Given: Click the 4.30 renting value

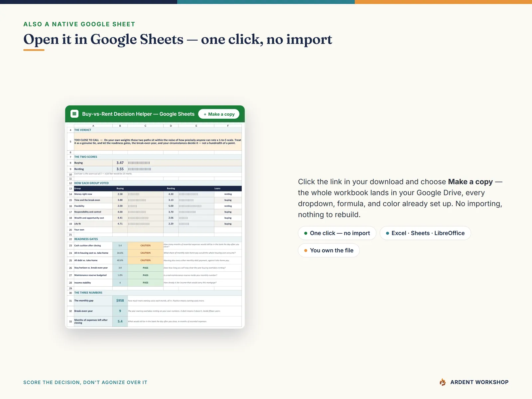Looking at the screenshot, I should [x=171, y=194].
